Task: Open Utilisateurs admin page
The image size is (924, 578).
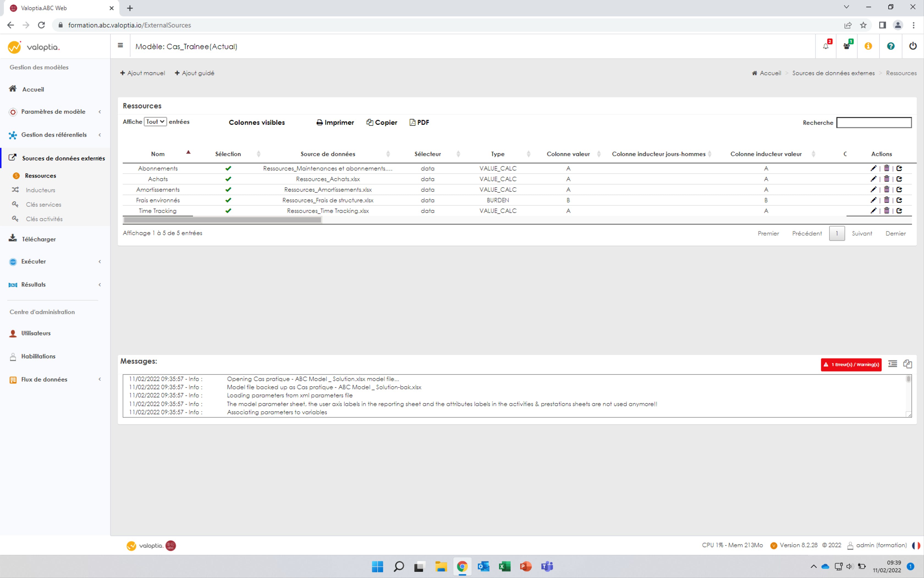Action: point(36,333)
